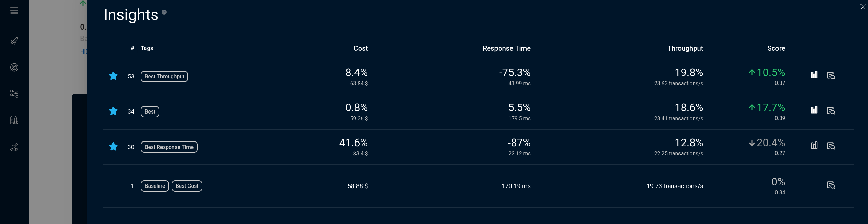
Task: Click the Best Cost tag
Action: (x=187, y=186)
